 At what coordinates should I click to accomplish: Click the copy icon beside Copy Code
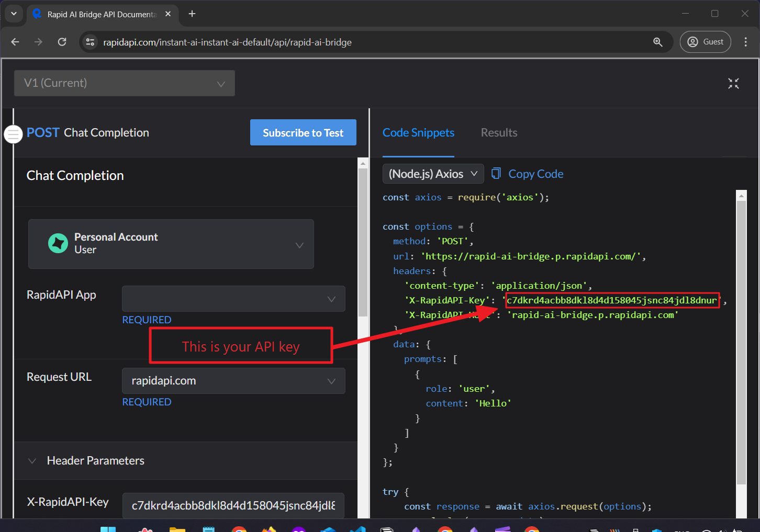[x=496, y=173]
